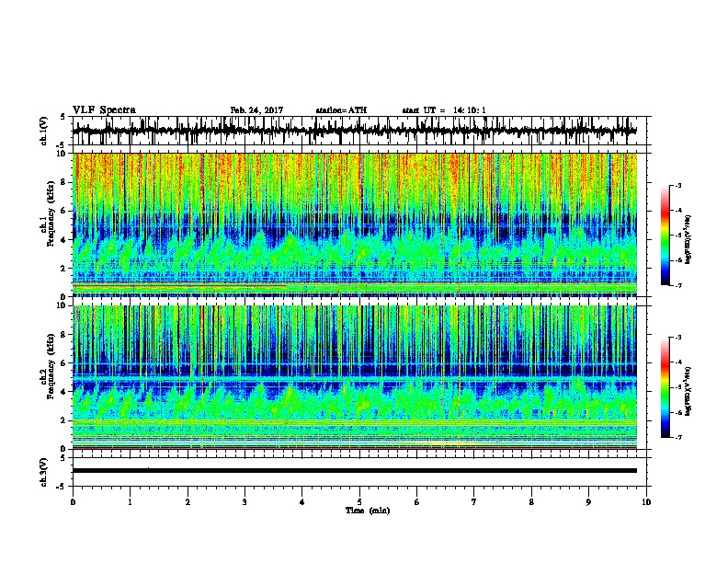Click the "station= ATH" label
Screen dimensions: 728x563
point(341,110)
